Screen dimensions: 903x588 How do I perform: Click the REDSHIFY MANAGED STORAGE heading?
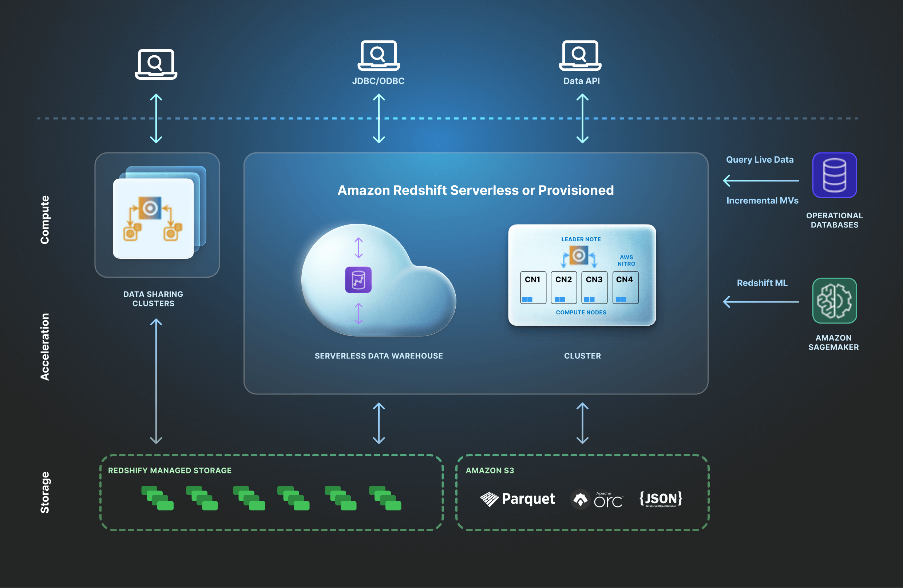pyautogui.click(x=170, y=470)
